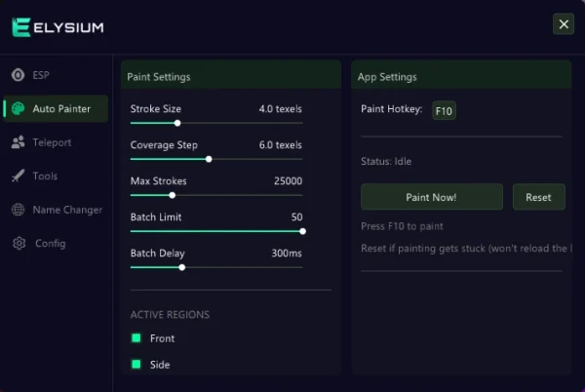The width and height of the screenshot is (585, 392).
Task: Click the Paint Settings panel header
Action: pos(231,76)
